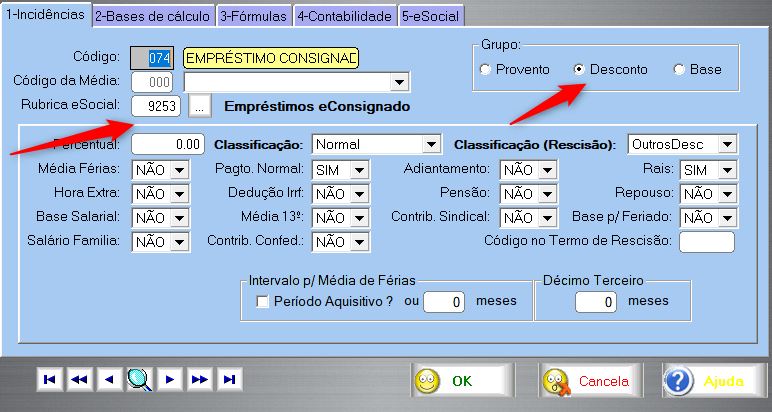Click the Percentual field showing 0.00
Viewport: 772px width, 412px height.
pos(168,144)
